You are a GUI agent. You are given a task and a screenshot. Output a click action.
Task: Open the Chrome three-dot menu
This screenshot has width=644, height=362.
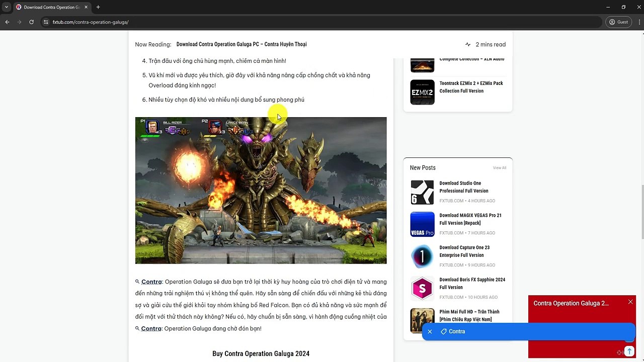coord(640,22)
